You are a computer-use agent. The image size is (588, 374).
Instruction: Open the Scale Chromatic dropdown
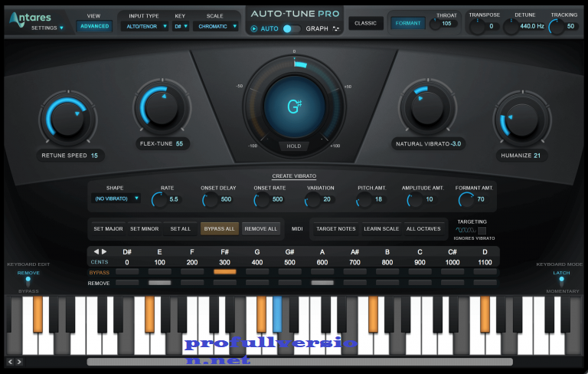click(x=216, y=26)
